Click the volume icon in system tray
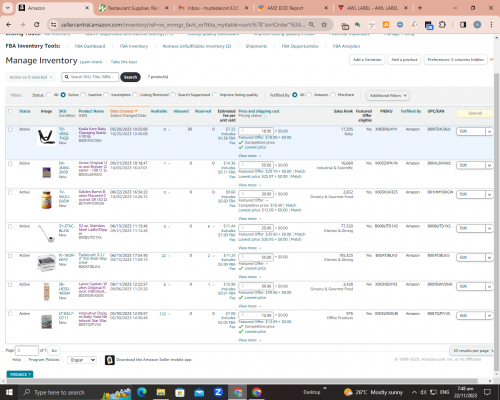Screen dimensions: 500x400 pyautogui.click(x=423, y=392)
